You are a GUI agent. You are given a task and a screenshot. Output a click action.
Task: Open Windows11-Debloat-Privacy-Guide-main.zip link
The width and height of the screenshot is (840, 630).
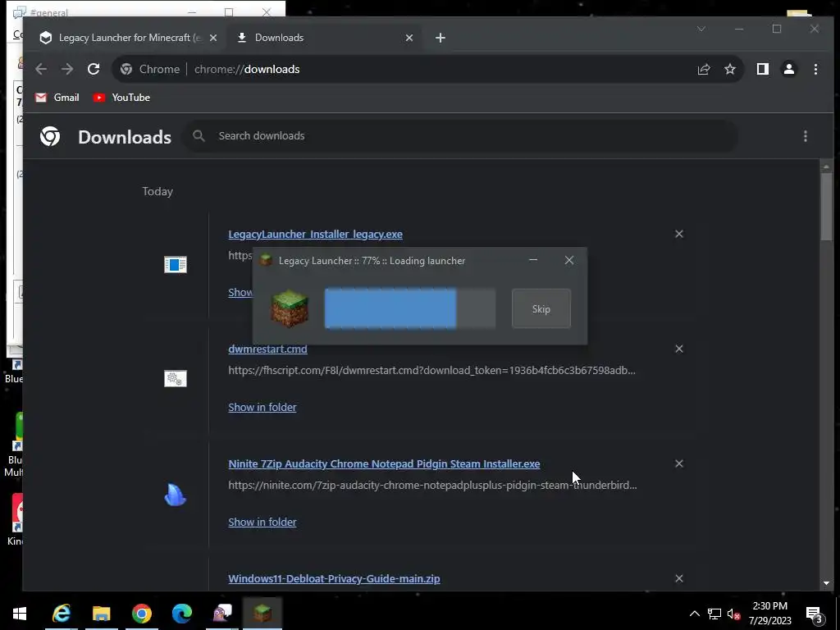[x=334, y=578]
